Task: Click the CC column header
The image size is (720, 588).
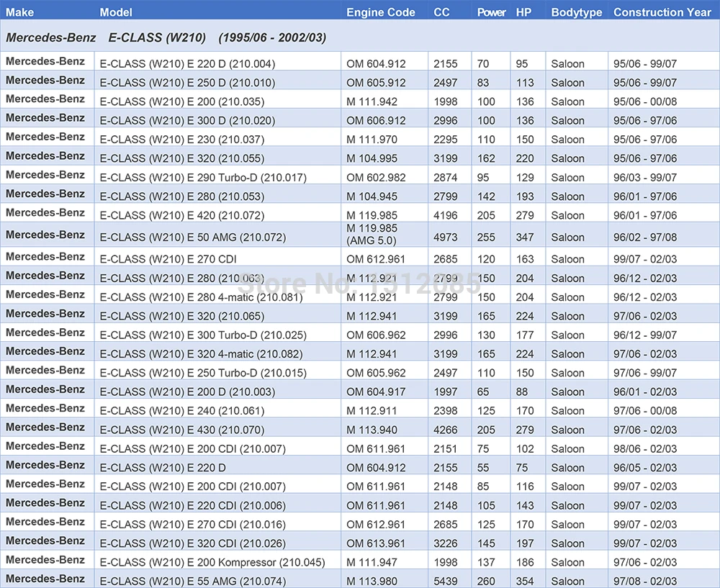Action: point(441,12)
